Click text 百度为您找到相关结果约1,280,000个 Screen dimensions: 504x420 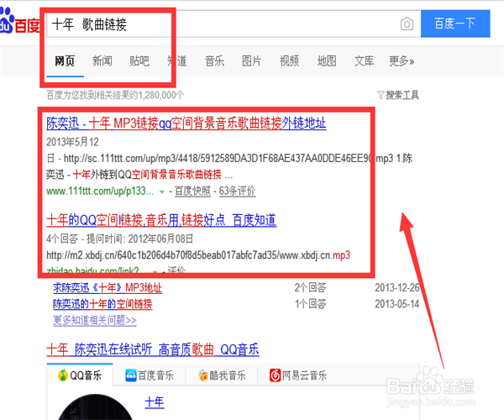point(115,95)
